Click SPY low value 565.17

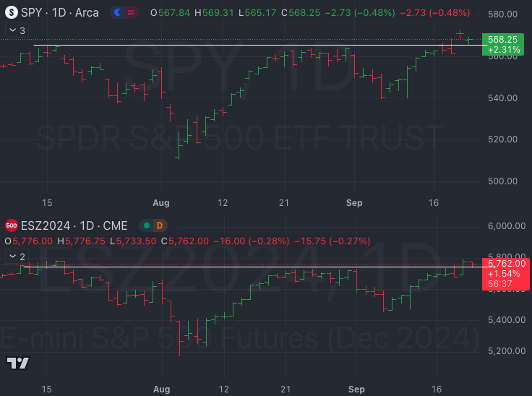(260, 13)
